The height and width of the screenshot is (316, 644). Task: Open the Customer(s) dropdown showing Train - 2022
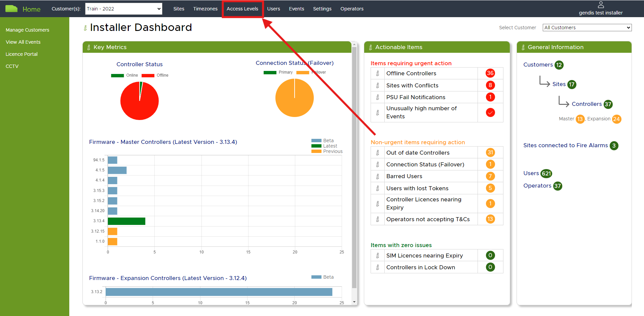pos(124,9)
